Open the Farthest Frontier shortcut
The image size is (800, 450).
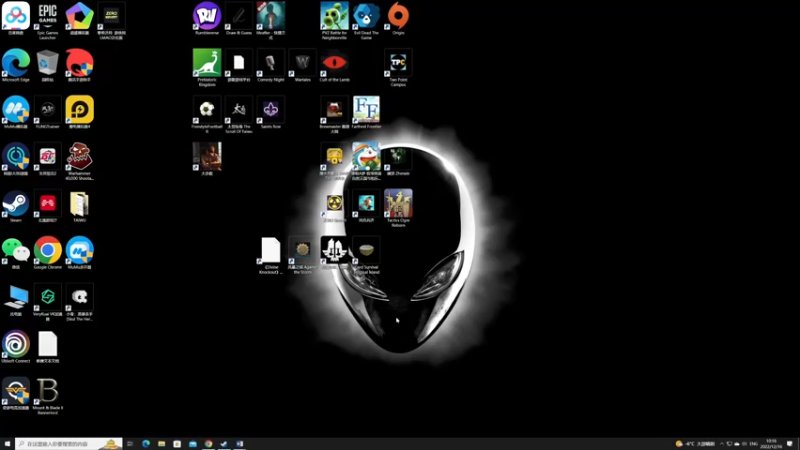[x=366, y=110]
